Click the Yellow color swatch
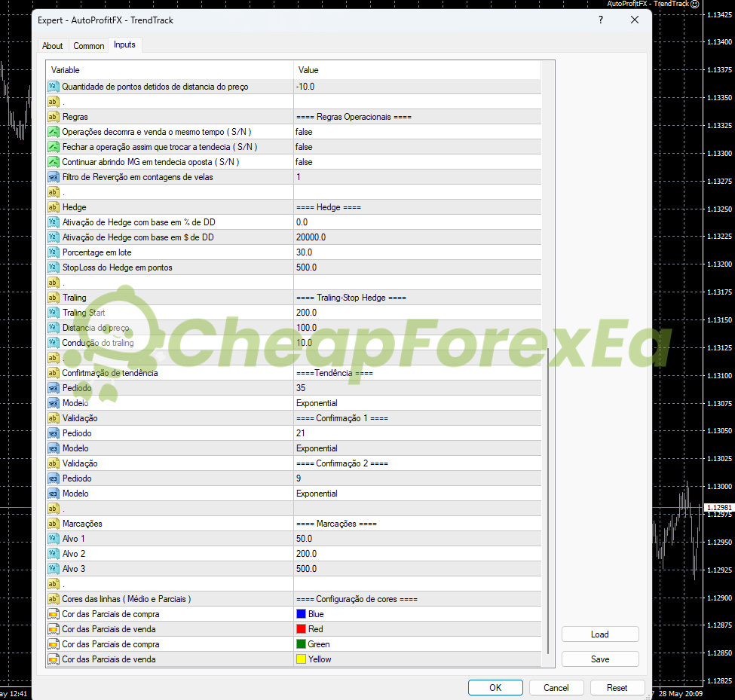Viewport: 735px width, 700px height. 302,659
